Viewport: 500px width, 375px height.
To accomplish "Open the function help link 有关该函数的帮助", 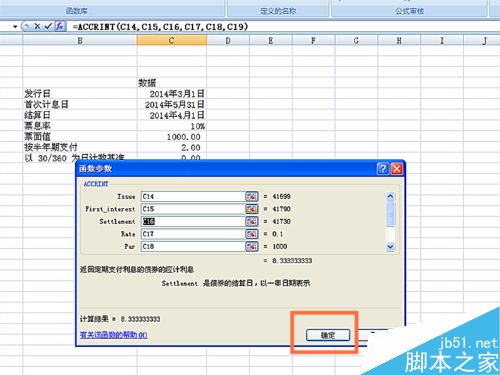I will point(114,335).
